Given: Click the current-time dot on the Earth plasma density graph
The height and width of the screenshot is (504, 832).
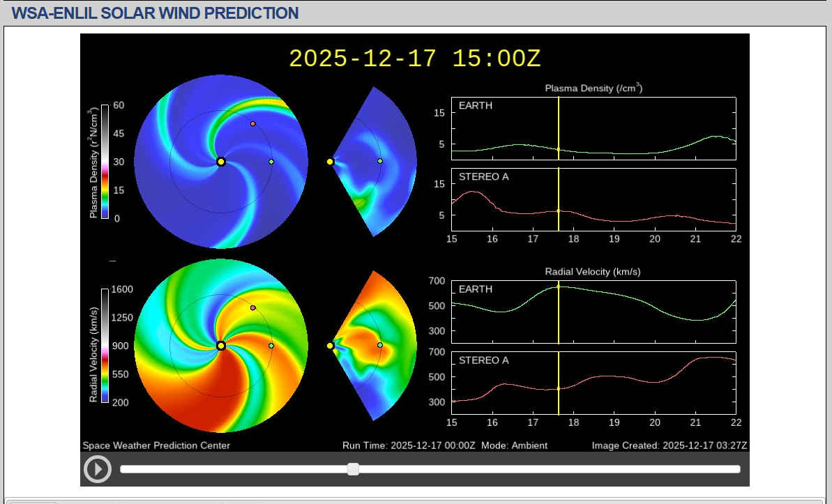Looking at the screenshot, I should point(559,149).
